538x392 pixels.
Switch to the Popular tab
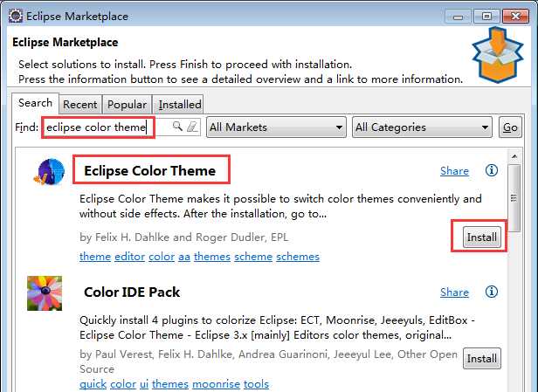(127, 104)
